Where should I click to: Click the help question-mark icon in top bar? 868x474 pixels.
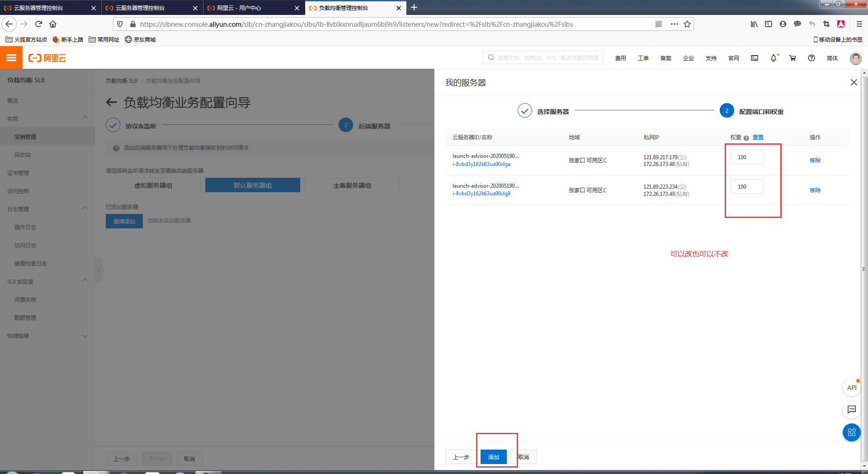tap(811, 58)
